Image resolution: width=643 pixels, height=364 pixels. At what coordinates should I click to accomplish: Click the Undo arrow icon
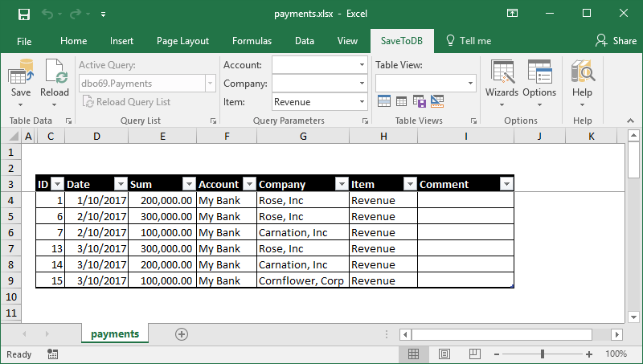click(x=47, y=14)
